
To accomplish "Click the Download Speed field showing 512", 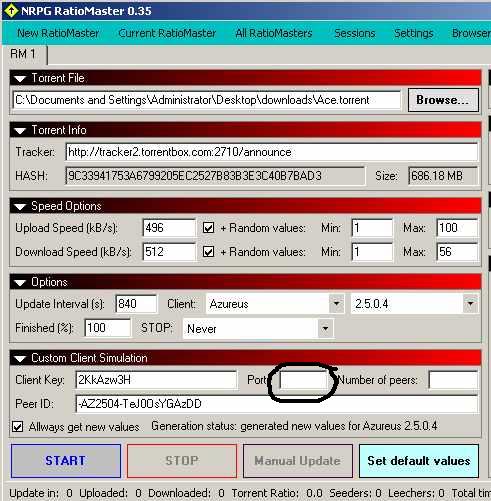I will tap(169, 252).
